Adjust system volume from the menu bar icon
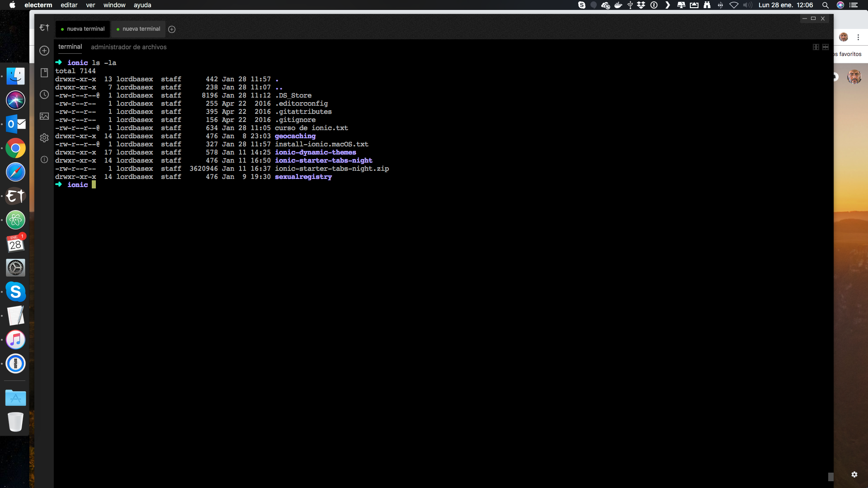This screenshot has width=868, height=488. (x=747, y=5)
